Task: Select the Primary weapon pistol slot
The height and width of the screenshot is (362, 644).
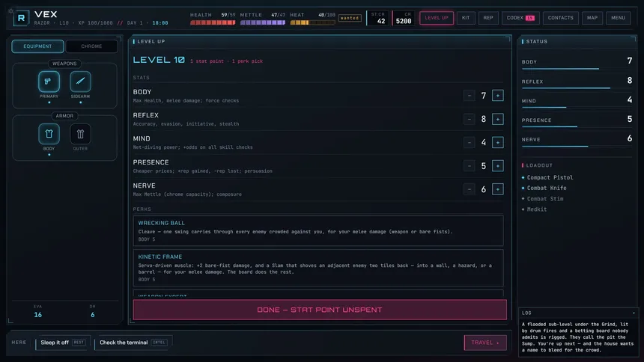Action: click(x=49, y=82)
